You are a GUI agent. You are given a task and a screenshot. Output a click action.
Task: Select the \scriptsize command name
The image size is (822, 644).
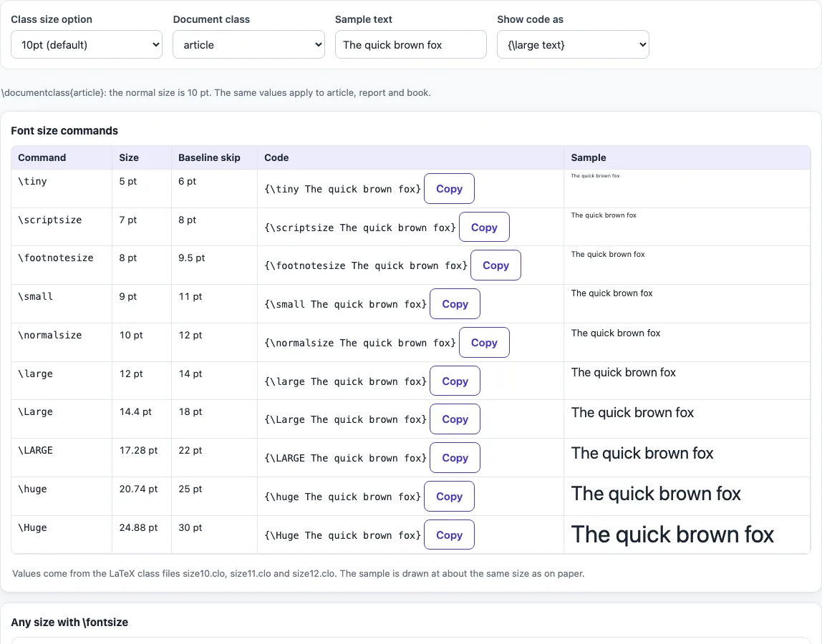[50, 220]
